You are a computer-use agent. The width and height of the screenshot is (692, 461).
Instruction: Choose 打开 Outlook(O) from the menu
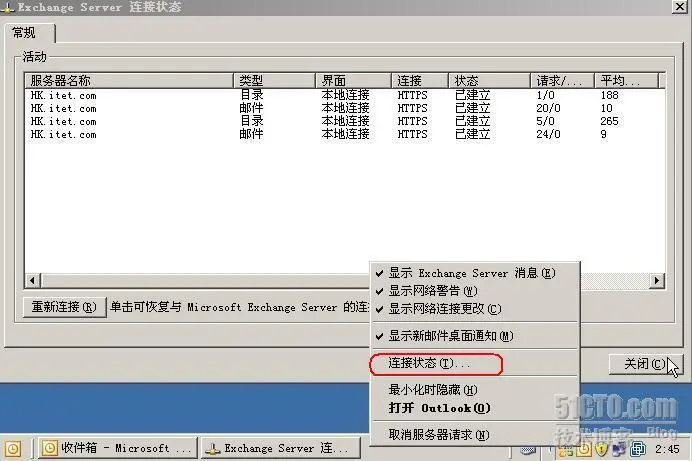tap(474, 408)
